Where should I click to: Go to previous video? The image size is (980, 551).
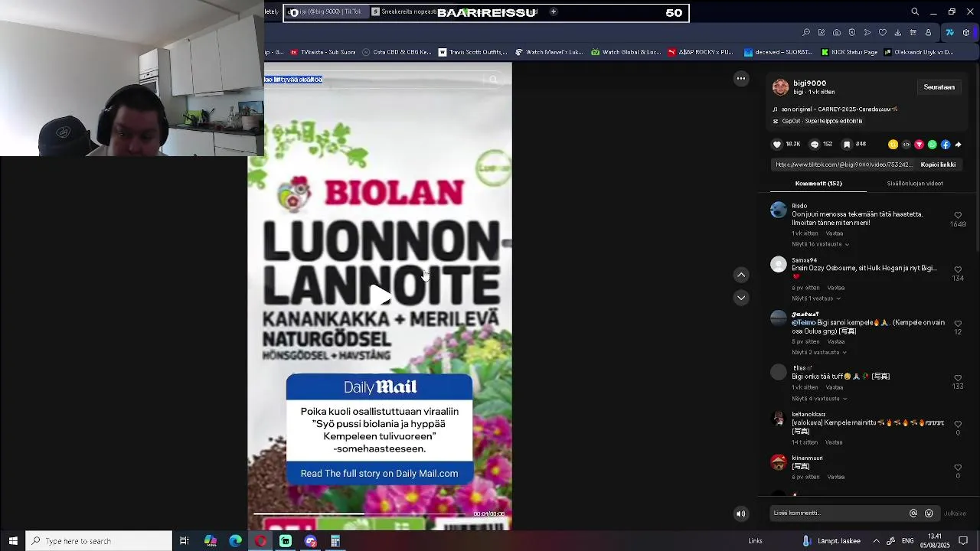coord(741,275)
